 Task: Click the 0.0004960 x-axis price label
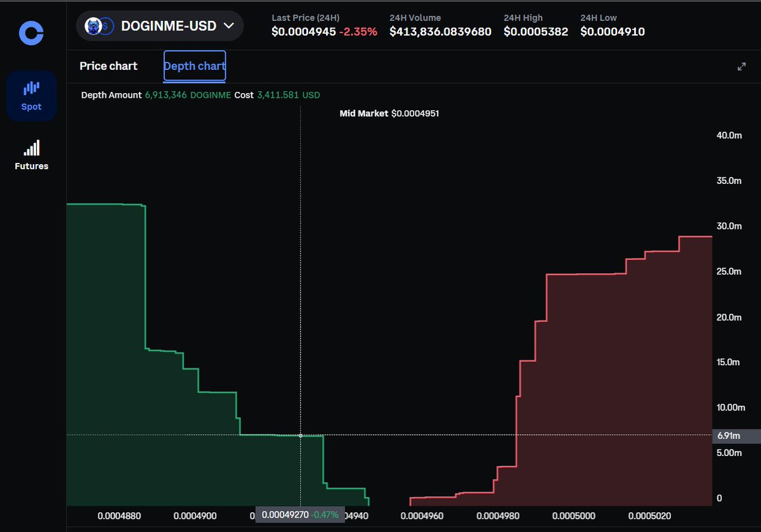422,516
